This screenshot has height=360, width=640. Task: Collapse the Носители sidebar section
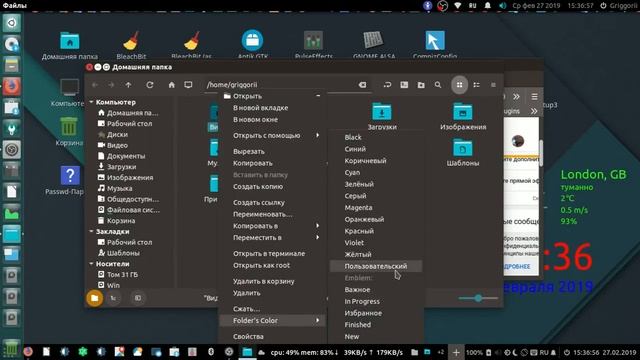tap(91, 264)
